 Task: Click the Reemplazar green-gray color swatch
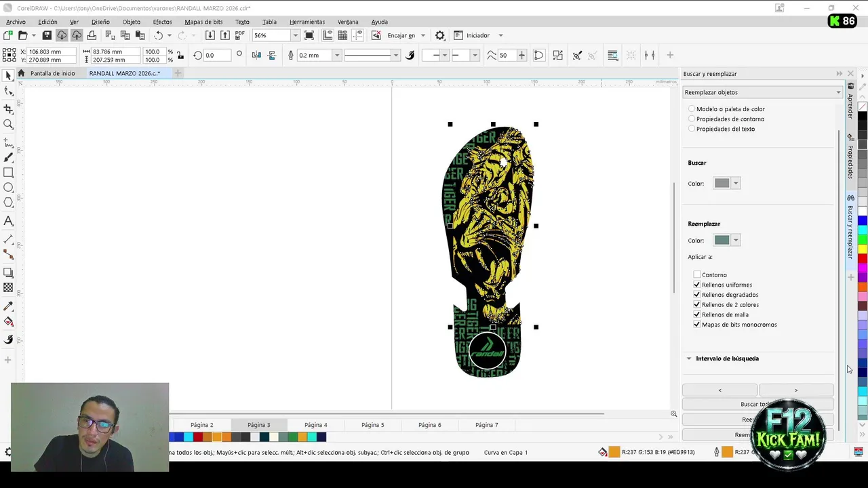(x=722, y=241)
